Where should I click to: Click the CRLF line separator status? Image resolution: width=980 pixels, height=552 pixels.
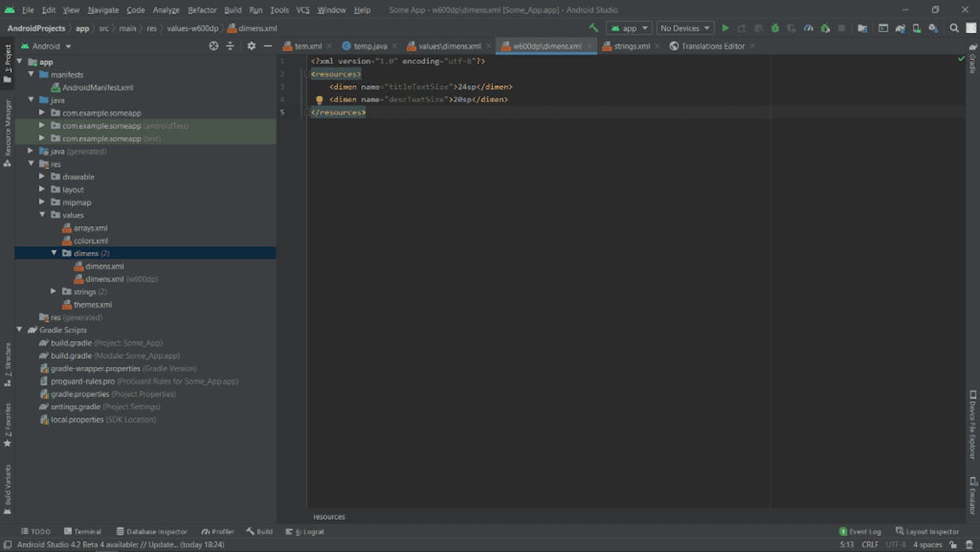tap(870, 545)
